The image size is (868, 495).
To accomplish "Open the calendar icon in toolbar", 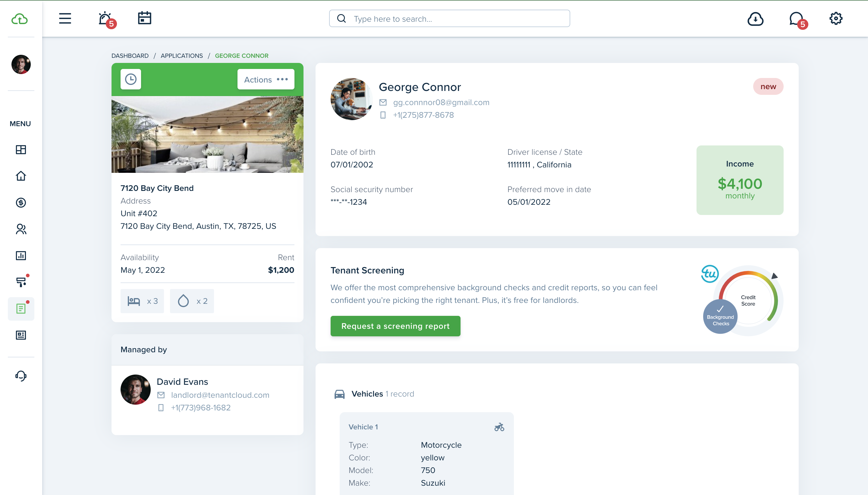I will pos(144,18).
